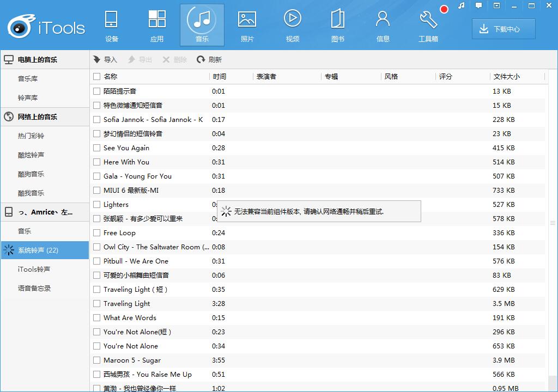The height and width of the screenshot is (392, 558).
Task: Check the box for Free Loop
Action: pos(96,233)
